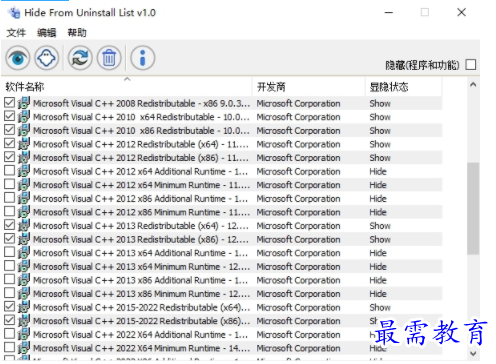
Task: Uncheck Visual C++ 2008 Redistributable x86 checkbox
Action: 9,102
